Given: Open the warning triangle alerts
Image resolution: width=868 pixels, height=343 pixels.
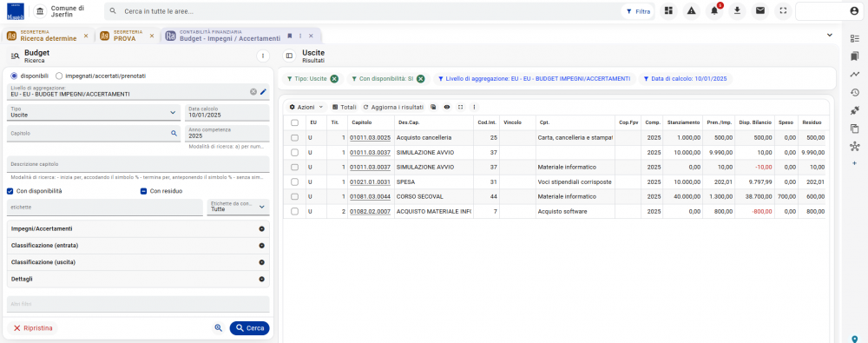Looking at the screenshot, I should point(692,11).
